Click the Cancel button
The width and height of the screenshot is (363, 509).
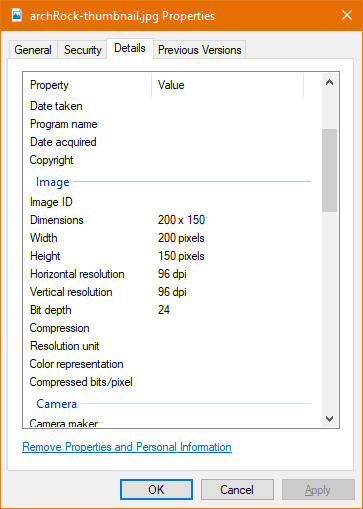tap(237, 490)
